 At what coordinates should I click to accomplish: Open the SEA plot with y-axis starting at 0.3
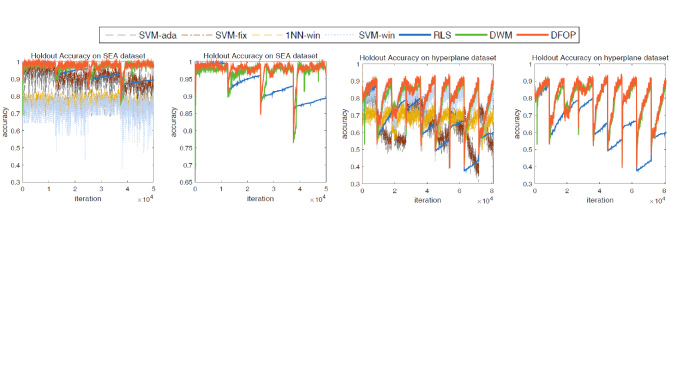(88, 122)
